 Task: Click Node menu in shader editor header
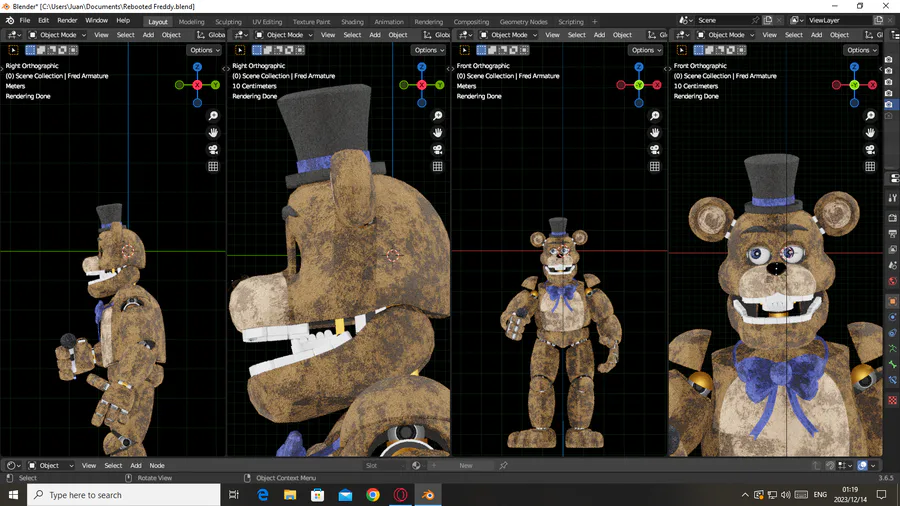click(x=157, y=465)
